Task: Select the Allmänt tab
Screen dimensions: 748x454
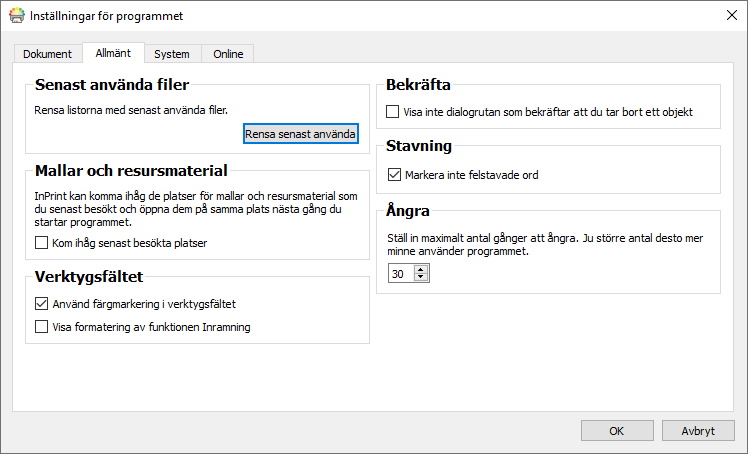Action: [x=112, y=53]
